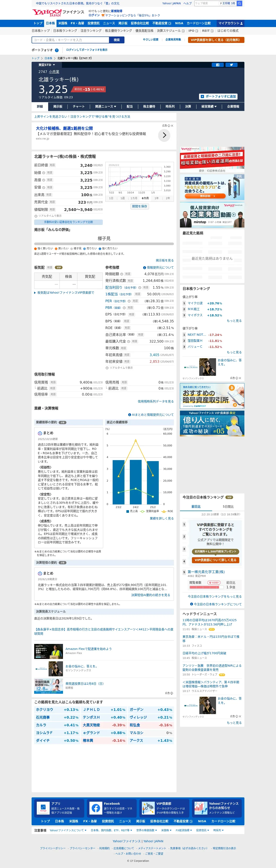Open the 掲示板を見る link
Viewport: 276px width, 868px height.
coord(165,261)
